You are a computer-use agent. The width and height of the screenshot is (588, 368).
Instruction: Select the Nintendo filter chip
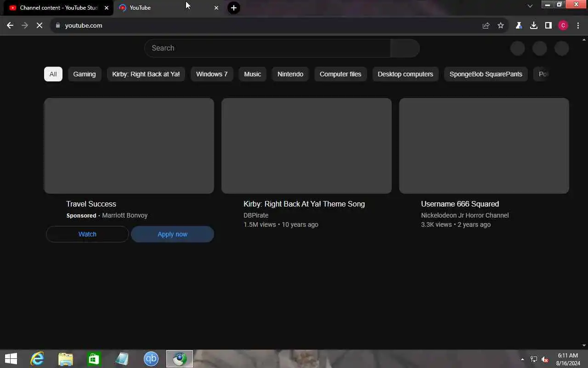point(290,74)
